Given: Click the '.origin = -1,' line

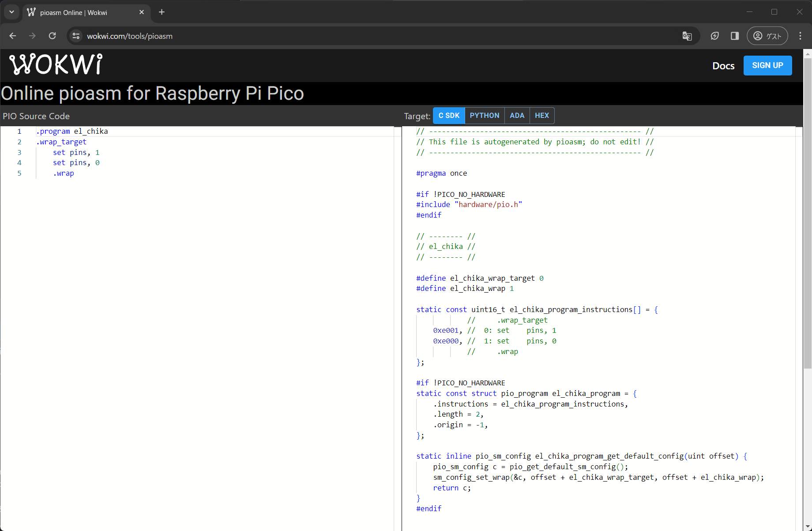Looking at the screenshot, I should 461,425.
